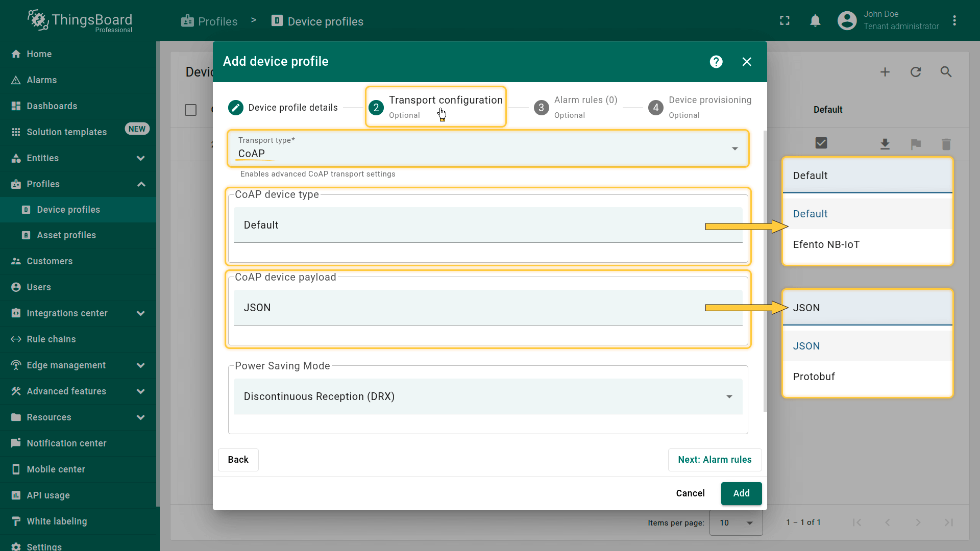Open Items per page dropdown

736,522
